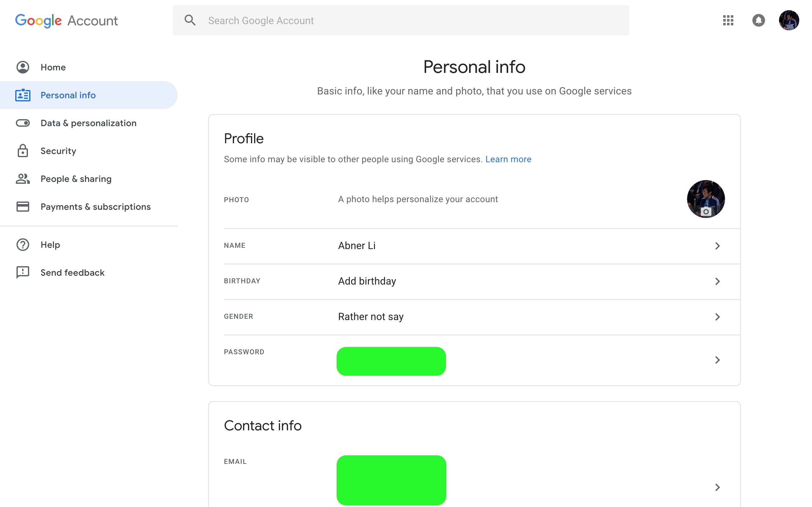Screen dimensions: 812x507
Task: Click the Payments & subscriptions card icon
Action: 22,207
